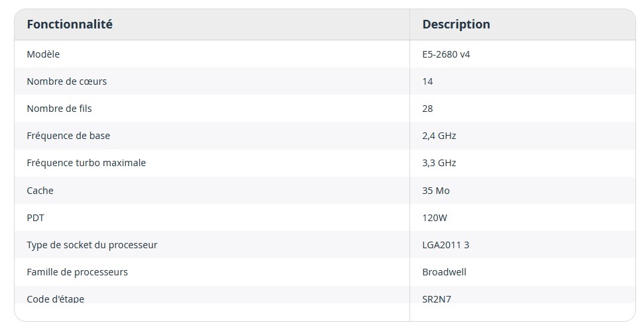Click the 35 Mo cache value
Image resolution: width=644 pixels, height=329 pixels.
[x=435, y=191]
